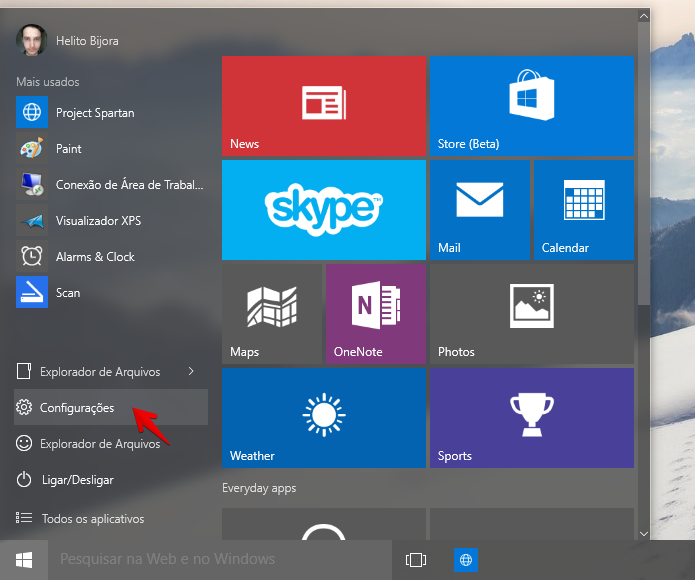Open the Mail tile
Viewport: 695px width, 580px height.
click(480, 210)
